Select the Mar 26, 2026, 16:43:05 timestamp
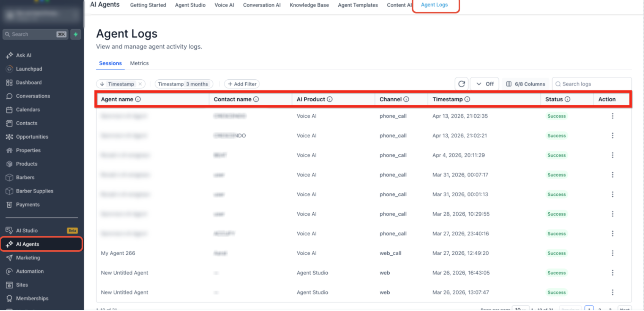644x311 pixels. [x=461, y=273]
